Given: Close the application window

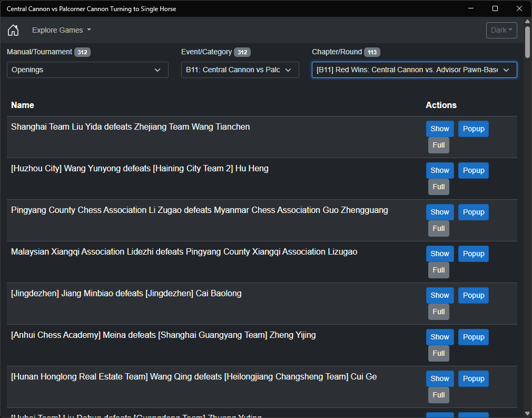Looking at the screenshot, I should pos(519,8).
